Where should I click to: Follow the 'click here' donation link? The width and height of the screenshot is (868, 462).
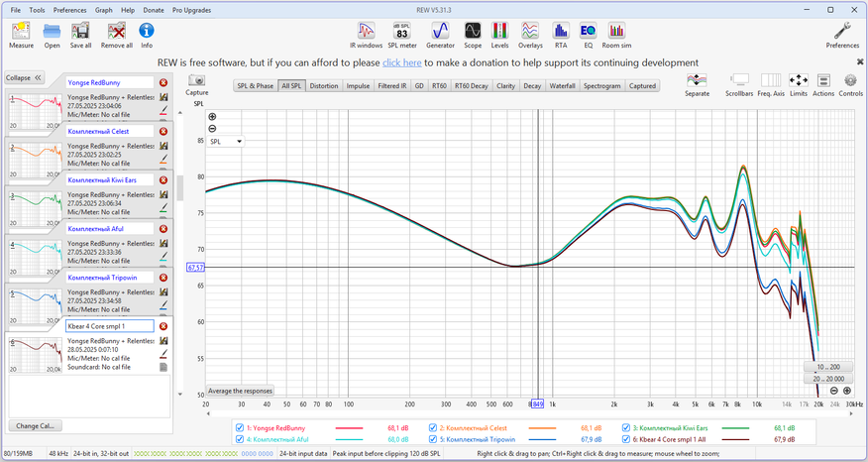coord(402,61)
